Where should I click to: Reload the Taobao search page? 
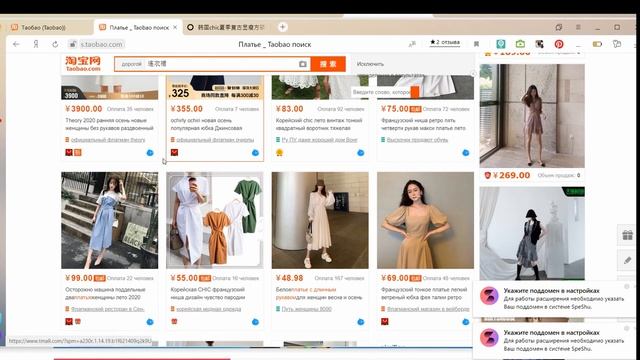pos(55,44)
